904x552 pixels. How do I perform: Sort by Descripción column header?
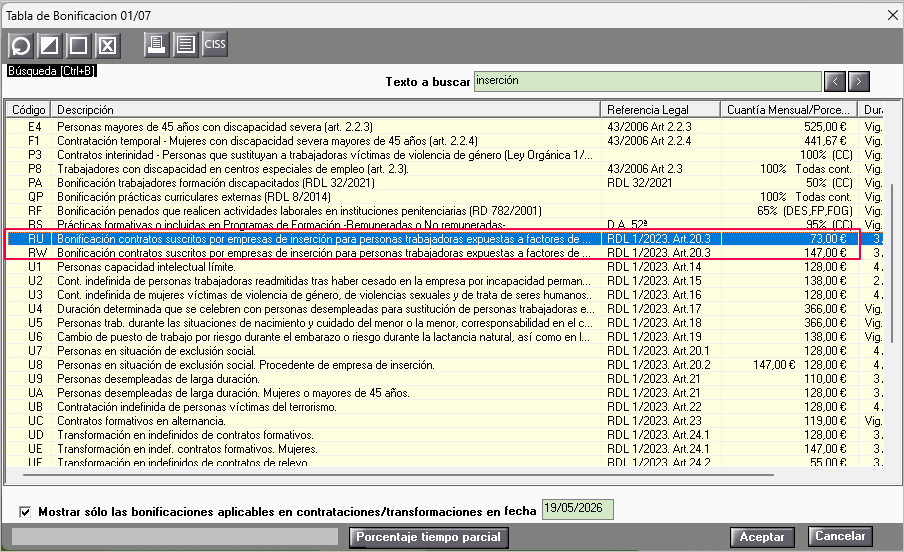tap(326, 110)
